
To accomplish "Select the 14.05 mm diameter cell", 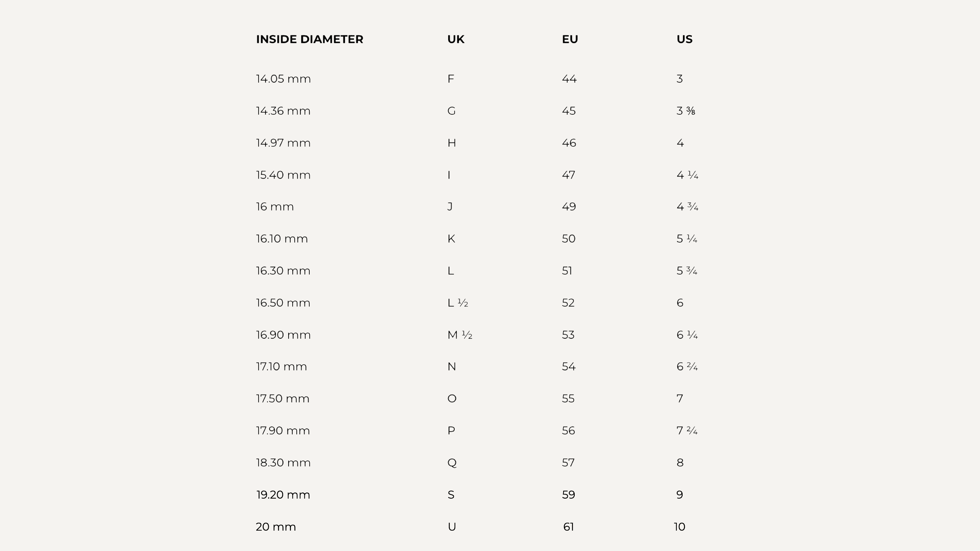I will [283, 79].
